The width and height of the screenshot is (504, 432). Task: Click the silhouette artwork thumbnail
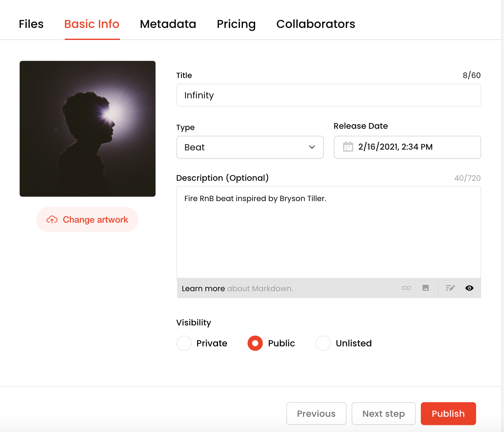pos(88,129)
